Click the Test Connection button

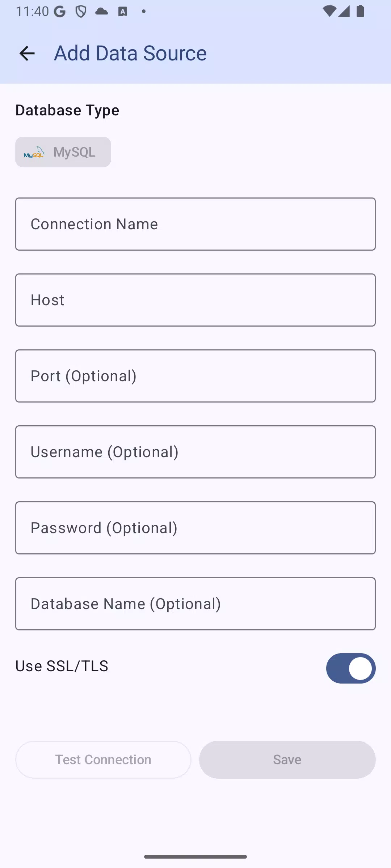click(x=103, y=759)
